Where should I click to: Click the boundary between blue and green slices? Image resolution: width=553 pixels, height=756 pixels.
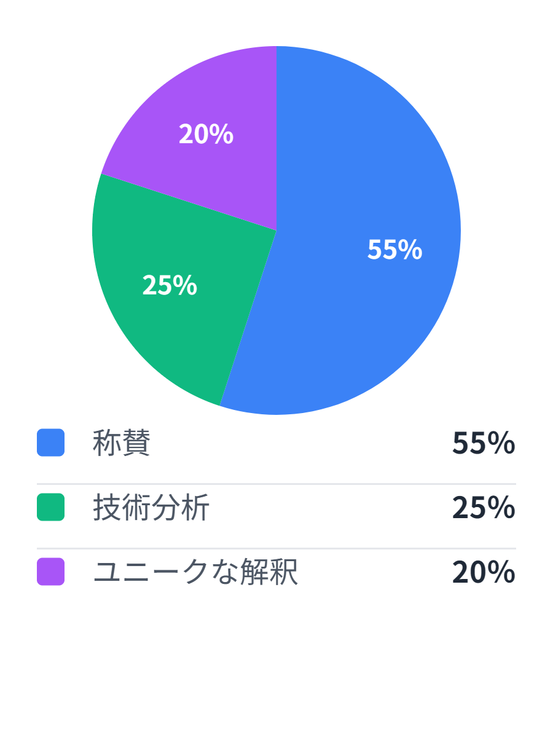[248, 318]
